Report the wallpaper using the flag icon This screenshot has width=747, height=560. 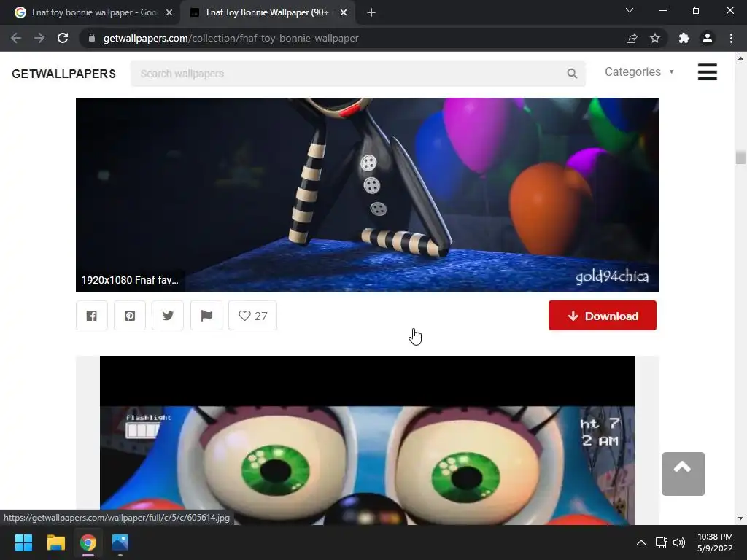point(206,315)
